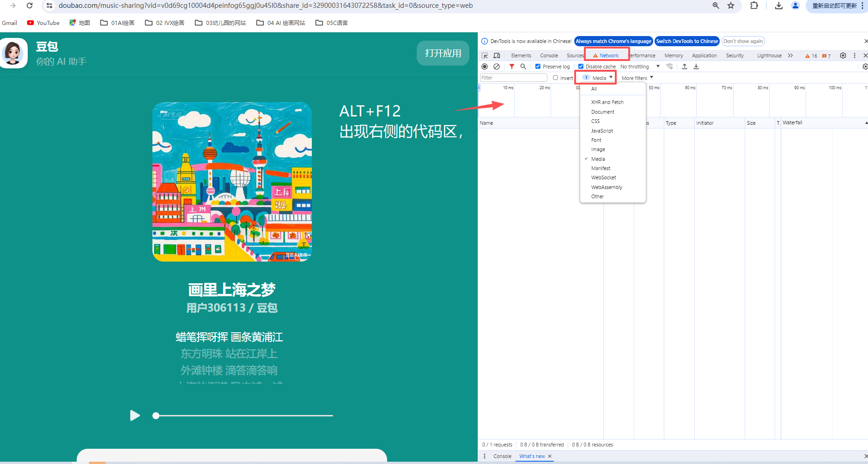Bookmark this page with the star
868x464 pixels.
click(731, 6)
